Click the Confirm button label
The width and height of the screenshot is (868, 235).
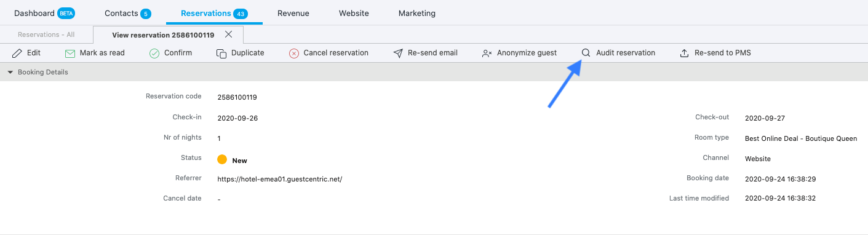pyautogui.click(x=178, y=53)
